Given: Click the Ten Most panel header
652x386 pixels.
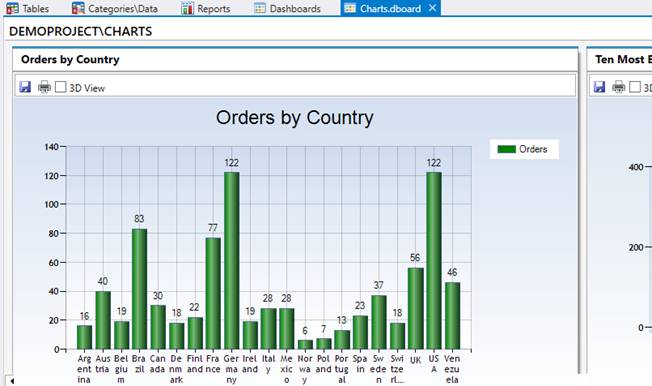Looking at the screenshot, I should tap(620, 59).
